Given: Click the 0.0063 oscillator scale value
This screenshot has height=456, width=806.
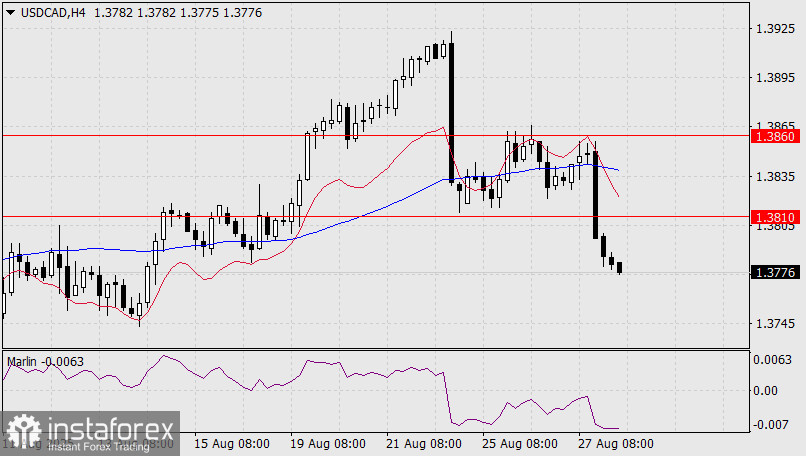Looking at the screenshot, I should [x=773, y=360].
